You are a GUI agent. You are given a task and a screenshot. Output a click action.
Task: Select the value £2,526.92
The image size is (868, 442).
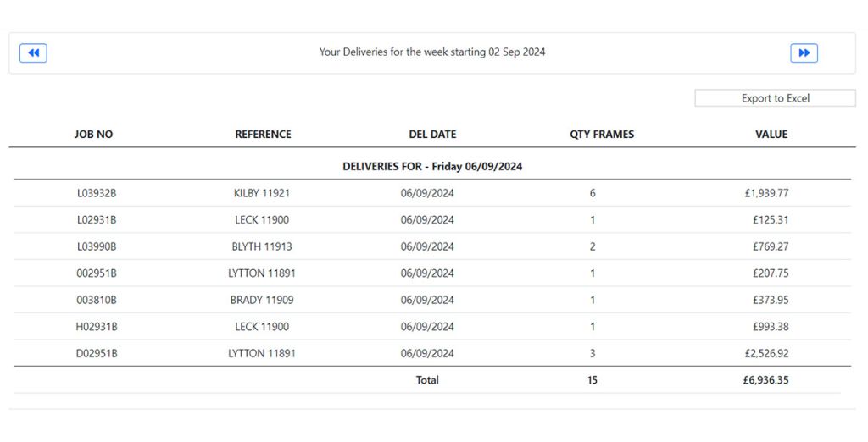coord(766,353)
